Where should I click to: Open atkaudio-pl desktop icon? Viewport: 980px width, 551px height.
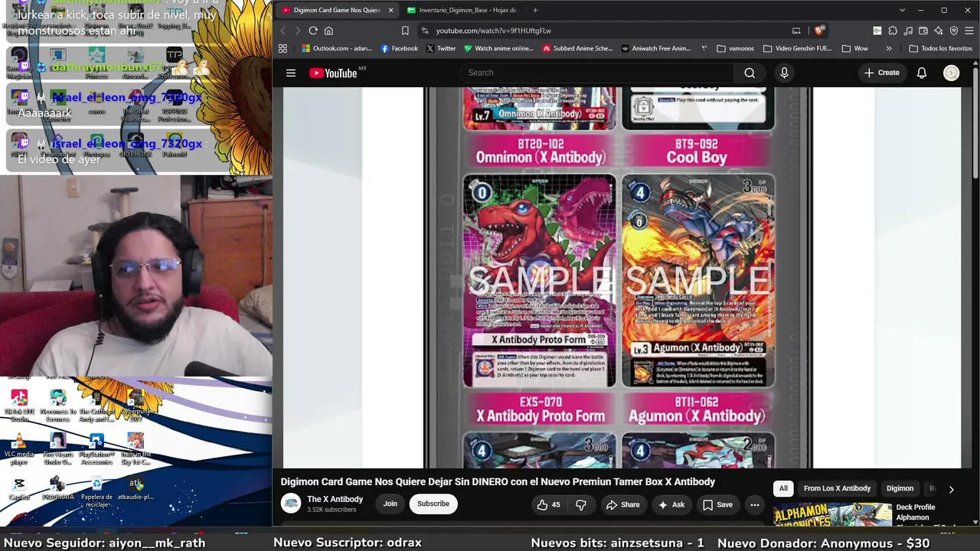(x=136, y=488)
